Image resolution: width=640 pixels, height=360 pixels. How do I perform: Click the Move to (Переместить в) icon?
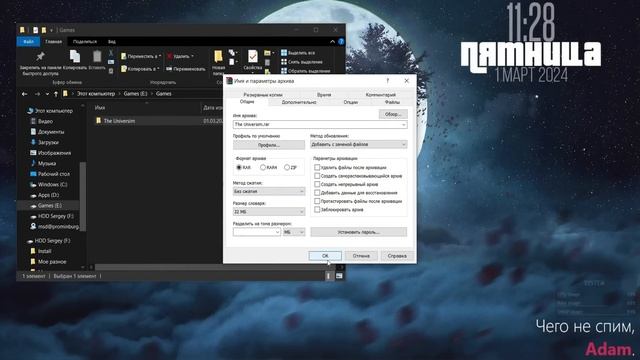(x=124, y=56)
